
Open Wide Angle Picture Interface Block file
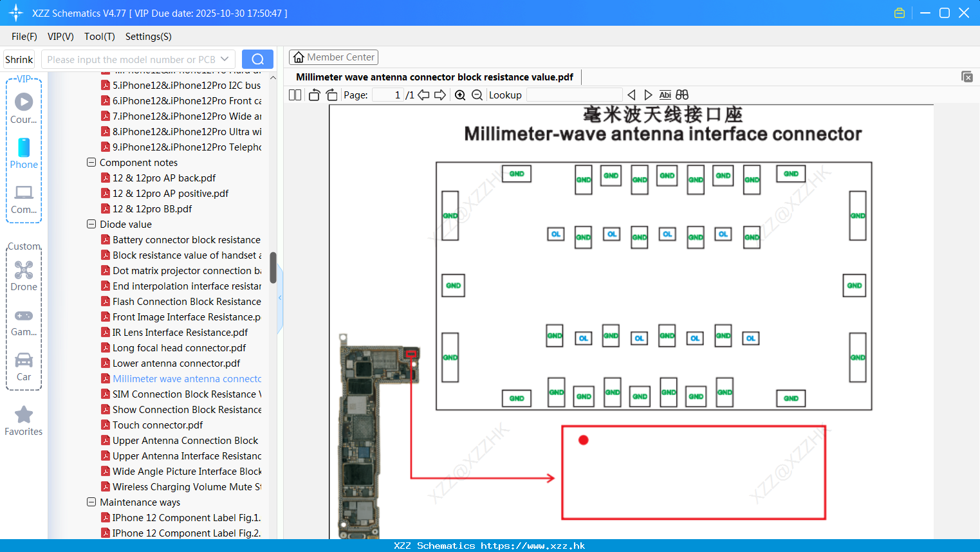coord(181,471)
